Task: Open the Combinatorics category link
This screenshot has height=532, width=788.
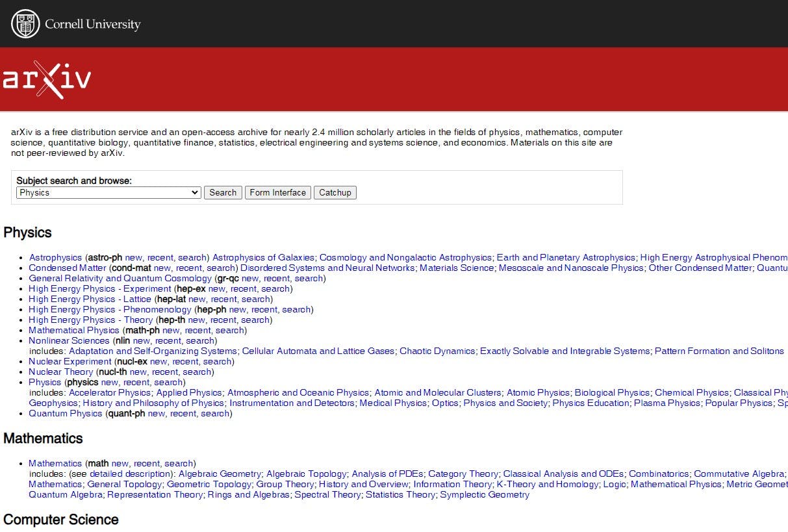Action: (659, 474)
